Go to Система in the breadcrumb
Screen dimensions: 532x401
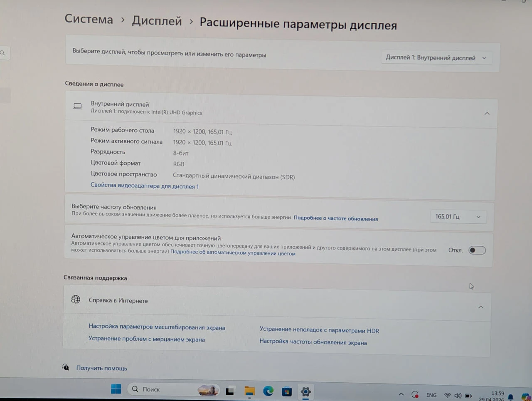pyautogui.click(x=89, y=19)
